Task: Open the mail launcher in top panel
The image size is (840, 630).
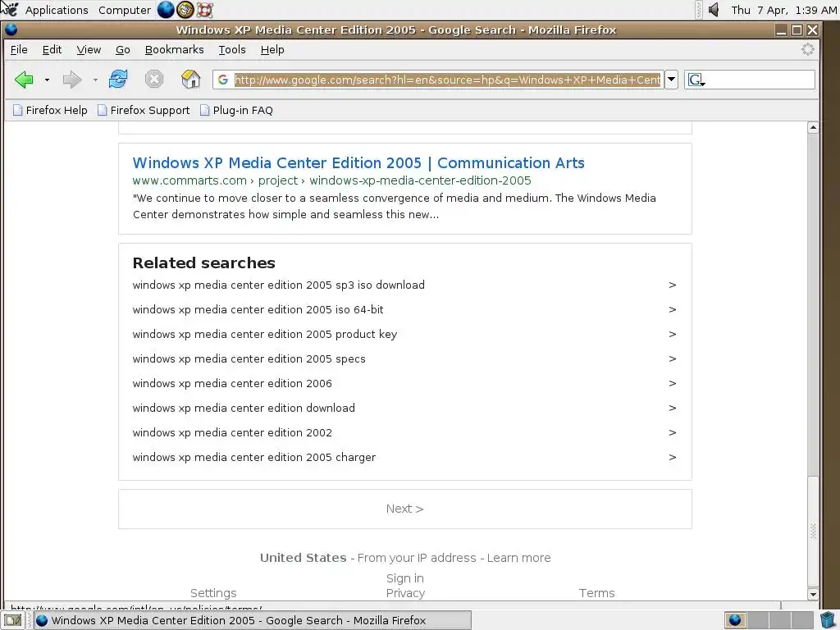Action: 185,10
